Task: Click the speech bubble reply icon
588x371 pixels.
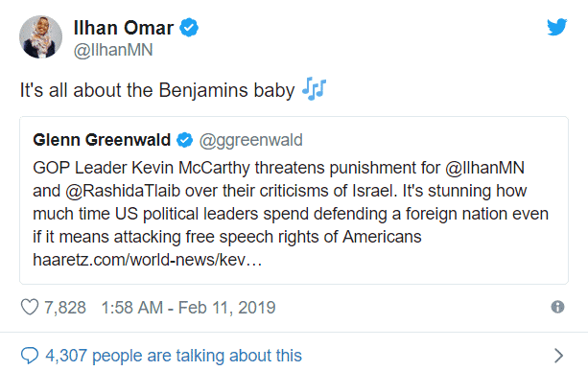Action: point(29,356)
